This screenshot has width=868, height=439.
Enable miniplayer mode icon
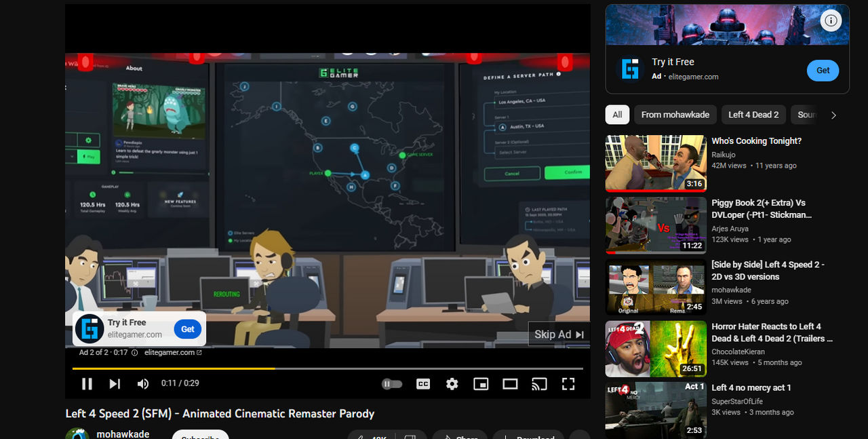tap(481, 384)
